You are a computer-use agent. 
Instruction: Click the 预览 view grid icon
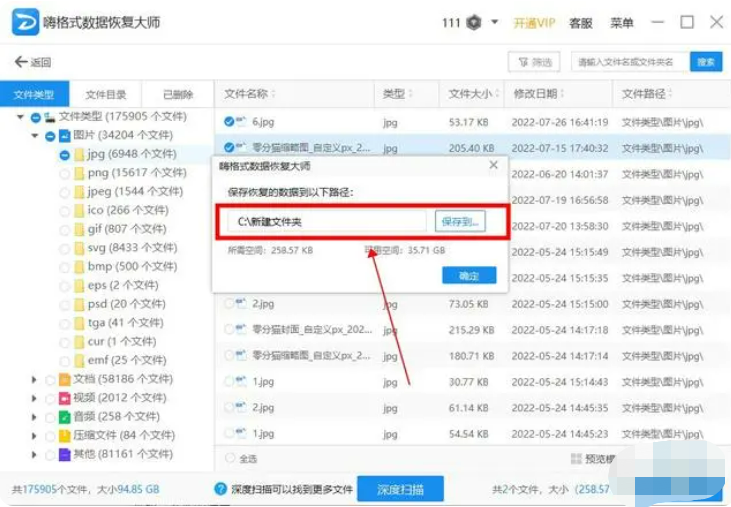[576, 459]
